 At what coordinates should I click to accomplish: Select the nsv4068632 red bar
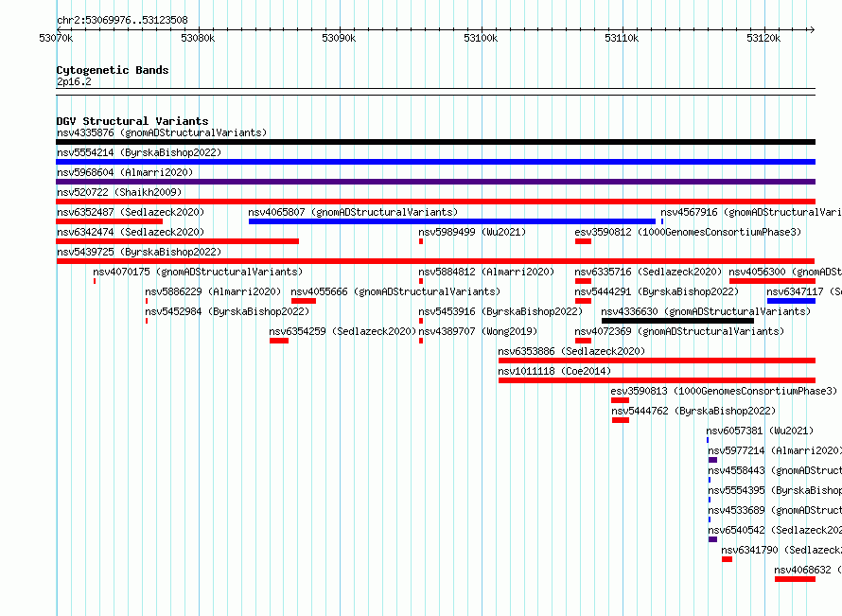click(795, 579)
